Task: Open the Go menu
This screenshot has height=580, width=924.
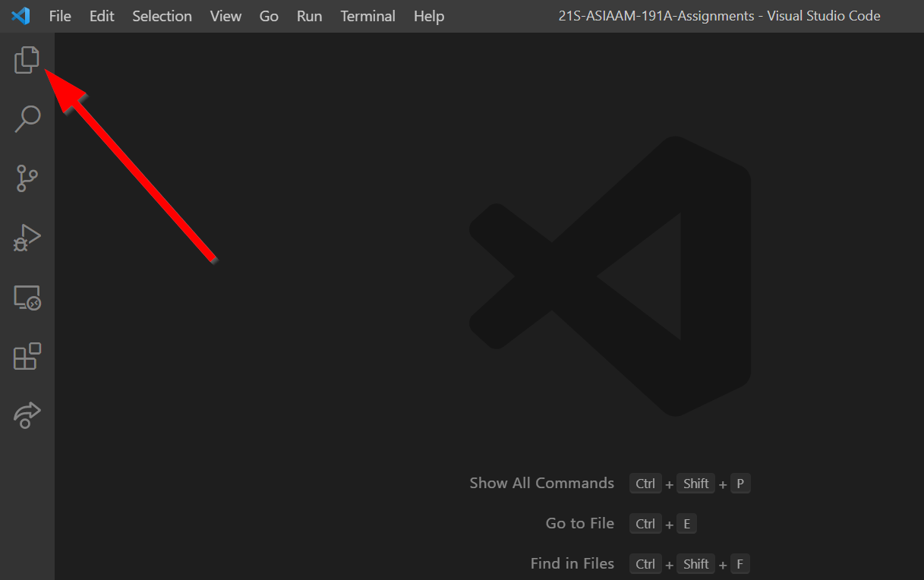Action: coord(269,16)
